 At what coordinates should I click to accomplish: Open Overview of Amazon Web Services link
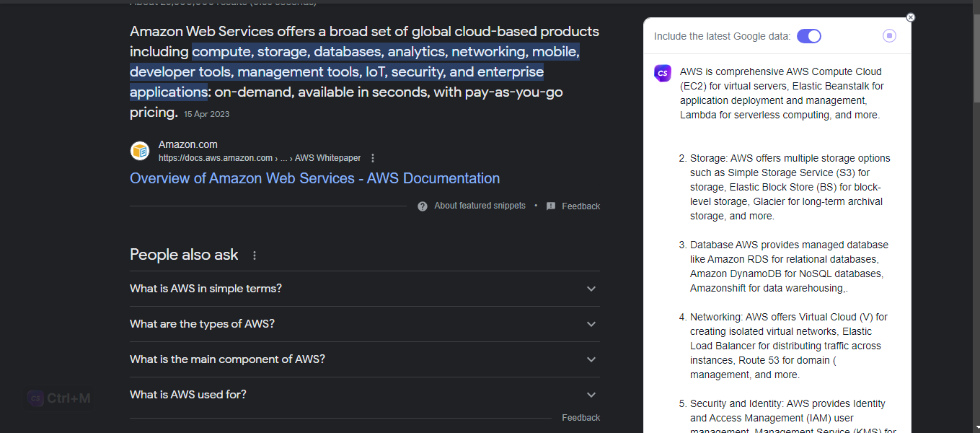point(314,178)
